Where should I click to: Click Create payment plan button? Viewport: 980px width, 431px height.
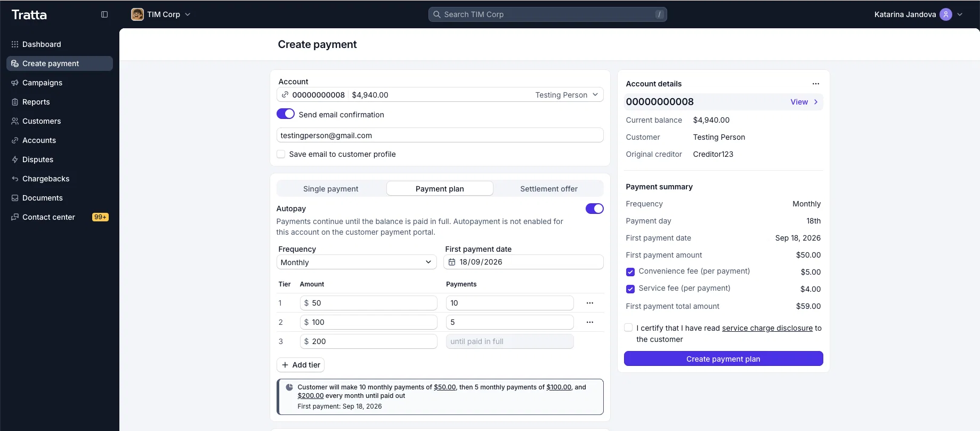[x=723, y=358]
